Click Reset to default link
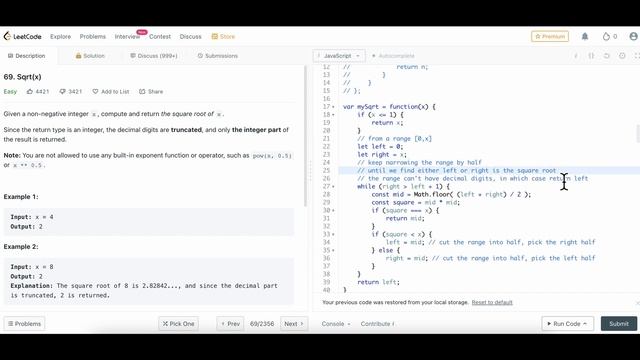The image size is (640, 360). [492, 302]
